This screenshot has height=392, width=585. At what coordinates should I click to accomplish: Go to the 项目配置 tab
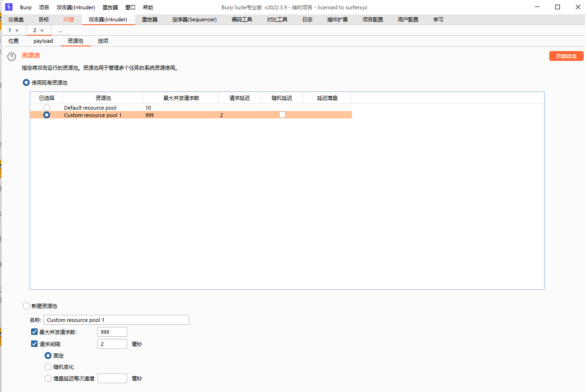click(x=373, y=20)
